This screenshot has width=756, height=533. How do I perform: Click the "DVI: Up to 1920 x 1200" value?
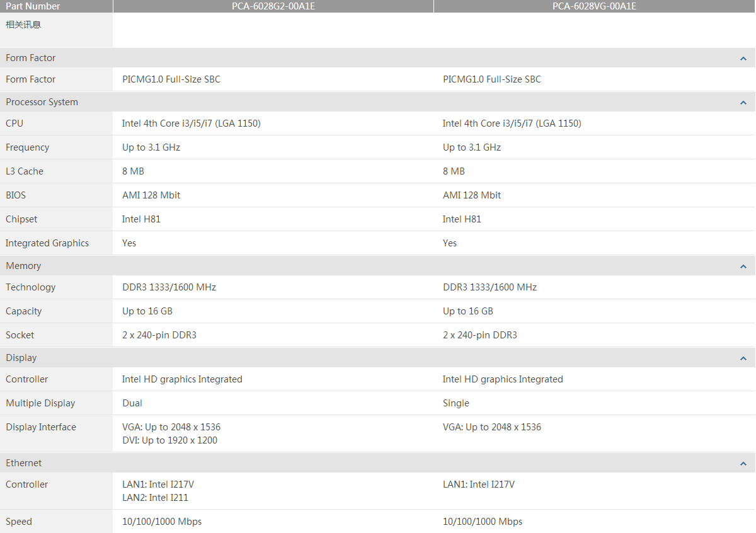[169, 440]
